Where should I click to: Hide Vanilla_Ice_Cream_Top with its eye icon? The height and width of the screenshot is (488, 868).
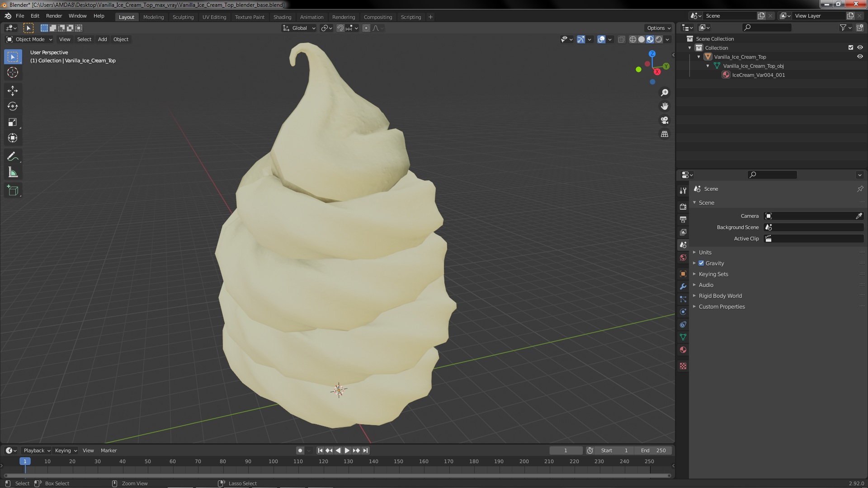[x=860, y=57]
